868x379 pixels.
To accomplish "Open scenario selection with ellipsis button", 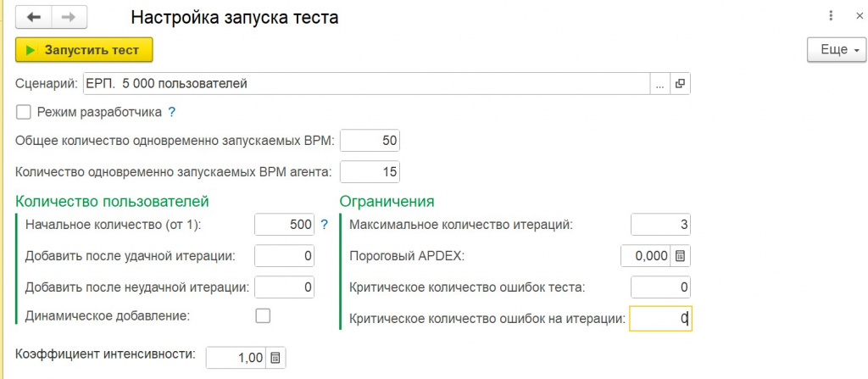I will coord(659,84).
